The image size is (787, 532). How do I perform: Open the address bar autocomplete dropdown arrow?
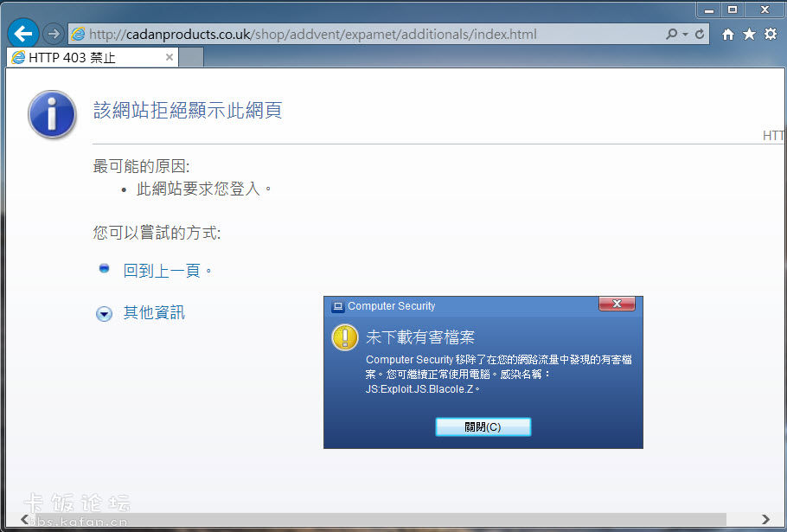(x=685, y=35)
